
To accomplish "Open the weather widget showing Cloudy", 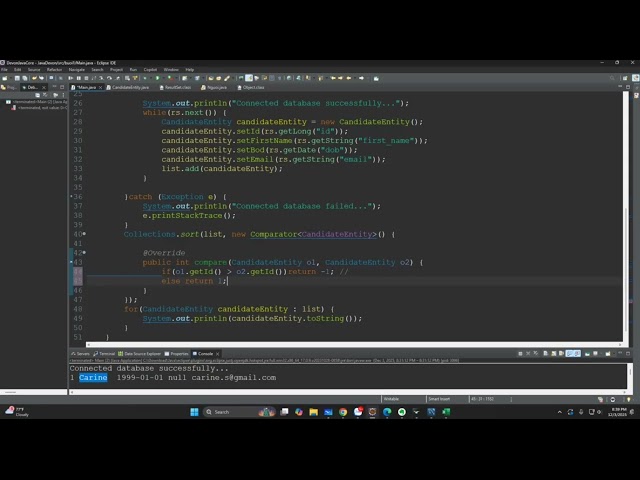I will coord(17,411).
